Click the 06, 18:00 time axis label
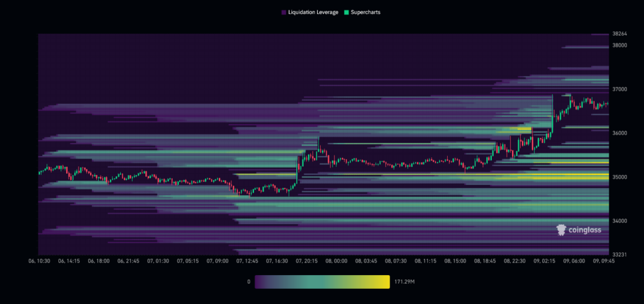The height and width of the screenshot is (304, 644). coord(98,261)
